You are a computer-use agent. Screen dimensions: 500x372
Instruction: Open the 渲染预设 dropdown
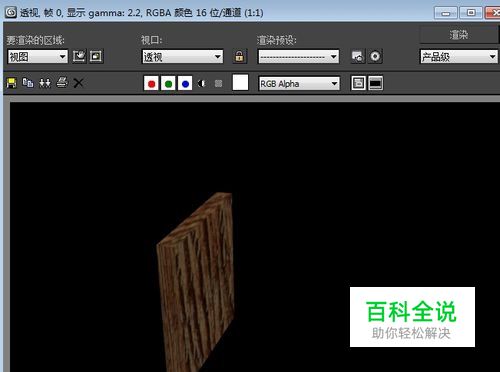click(299, 56)
